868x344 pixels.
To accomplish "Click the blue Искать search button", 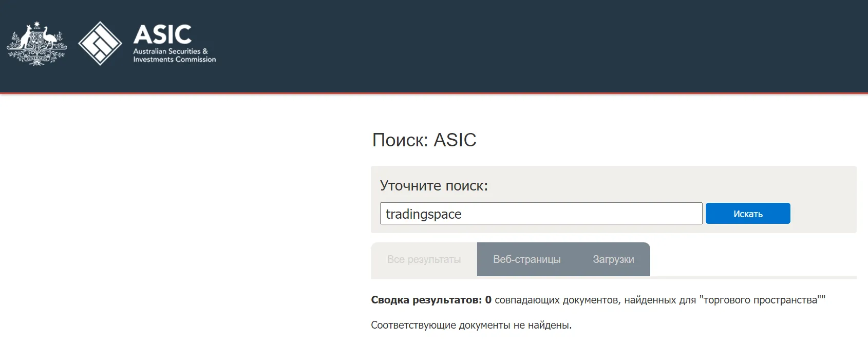I will [748, 214].
